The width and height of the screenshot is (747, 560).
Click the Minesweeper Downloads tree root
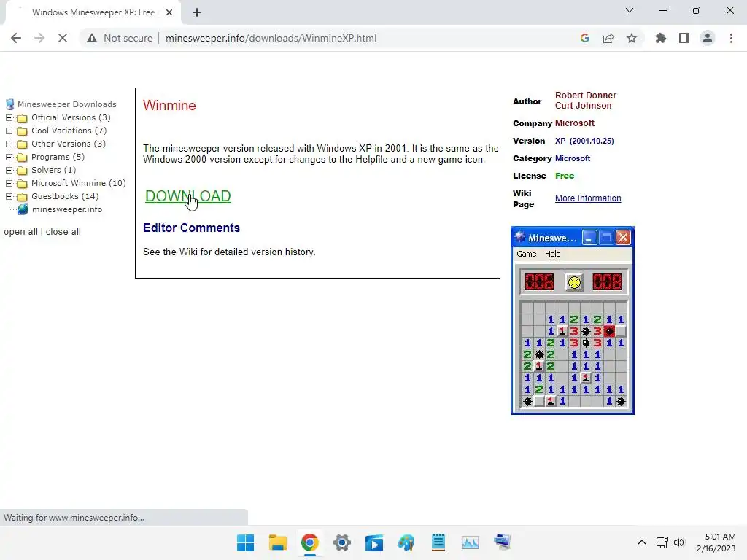point(67,104)
